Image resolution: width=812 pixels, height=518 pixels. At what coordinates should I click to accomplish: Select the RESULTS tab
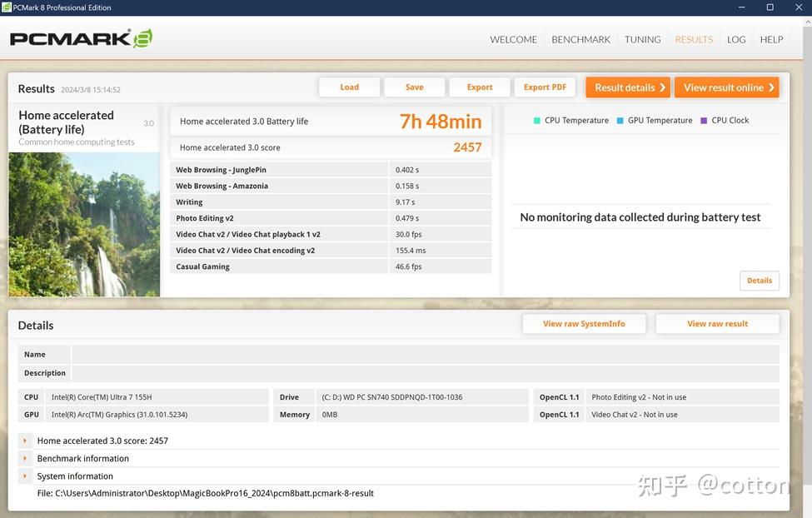tap(694, 39)
